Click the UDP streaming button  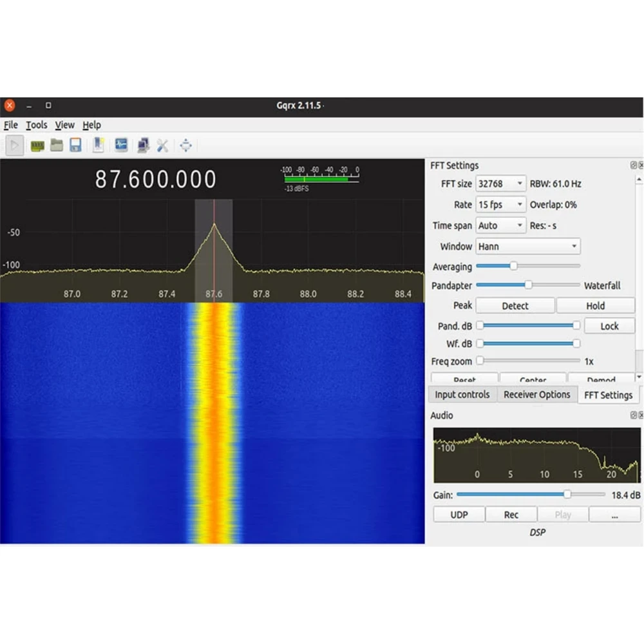pos(459,515)
